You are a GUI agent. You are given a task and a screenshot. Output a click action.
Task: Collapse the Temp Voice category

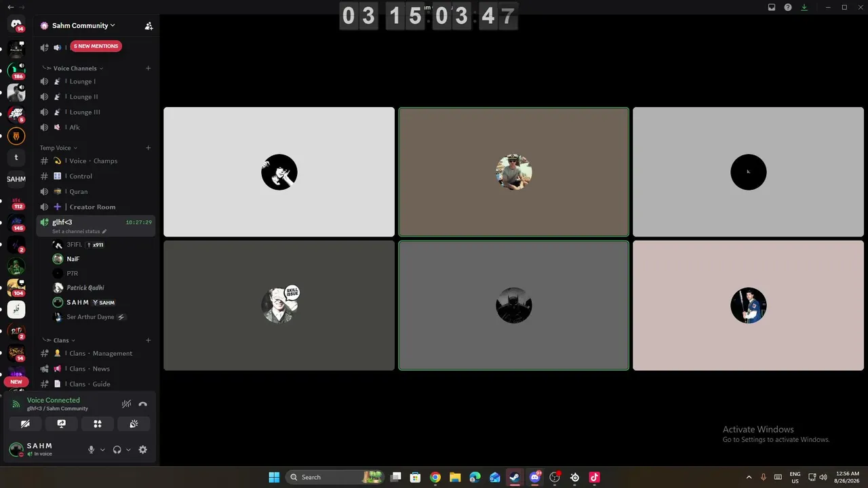coord(58,148)
